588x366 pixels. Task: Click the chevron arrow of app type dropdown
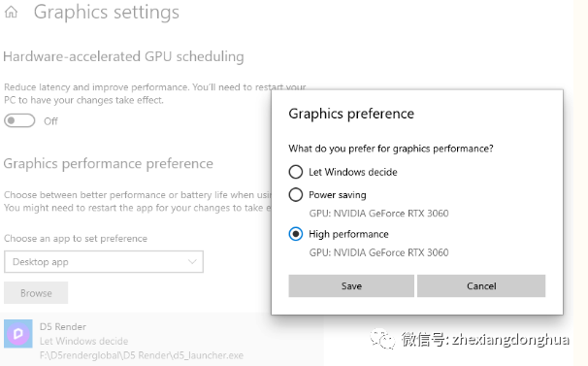[x=192, y=262]
